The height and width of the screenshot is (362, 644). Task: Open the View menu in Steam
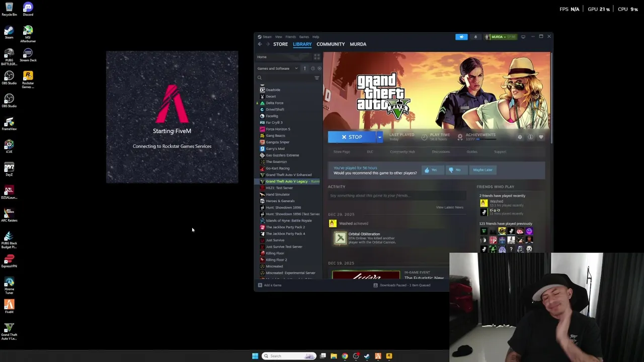[x=278, y=37]
